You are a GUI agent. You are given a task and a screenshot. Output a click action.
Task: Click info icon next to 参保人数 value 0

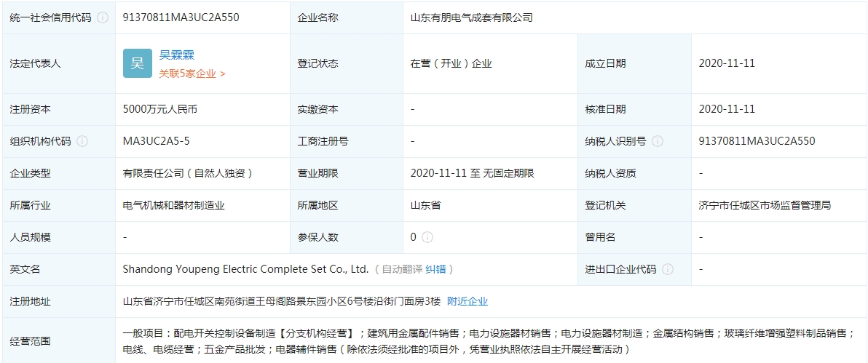(427, 237)
